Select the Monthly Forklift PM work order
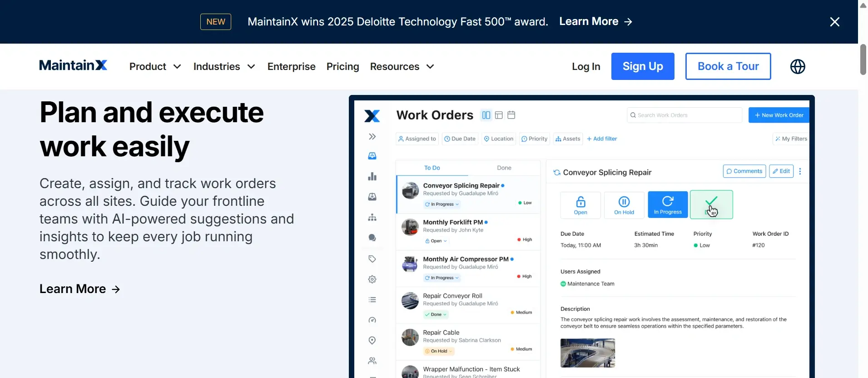 pos(468,232)
